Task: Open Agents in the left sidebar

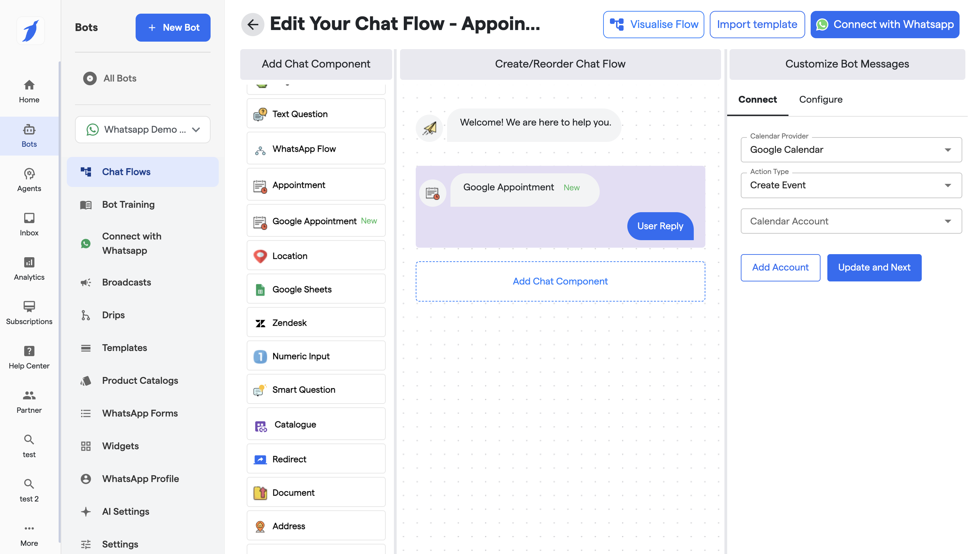Action: pyautogui.click(x=29, y=180)
